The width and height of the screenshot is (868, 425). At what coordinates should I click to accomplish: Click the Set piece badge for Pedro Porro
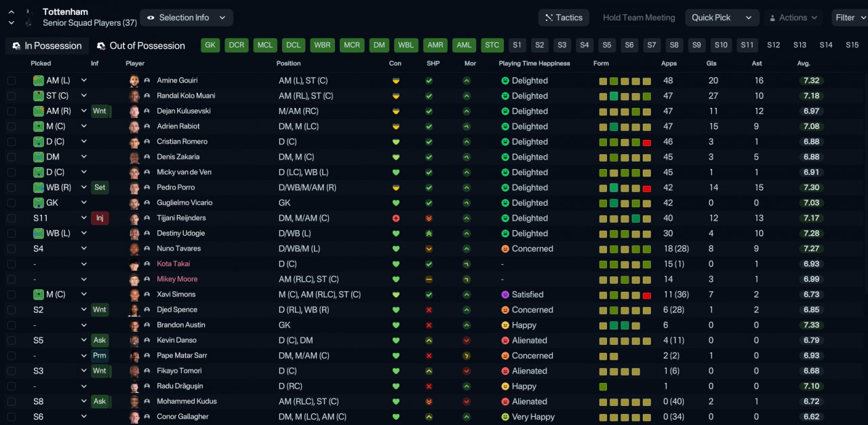tap(100, 187)
